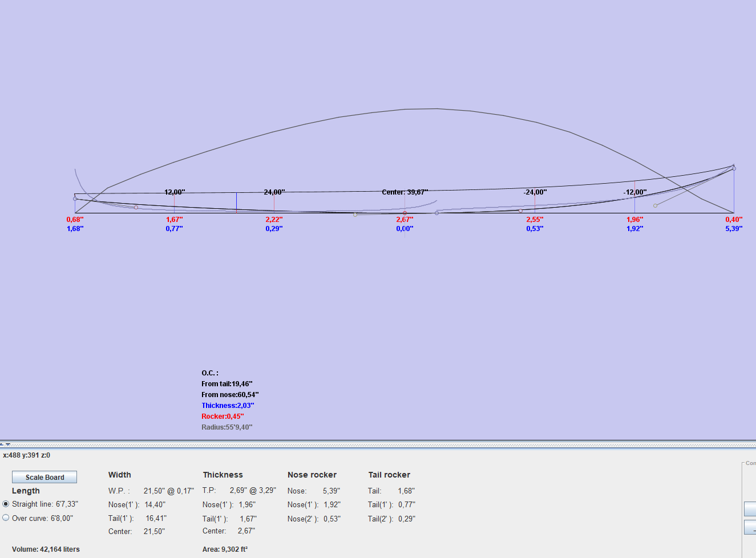Click the Center: 39,67" marker label

tap(405, 192)
